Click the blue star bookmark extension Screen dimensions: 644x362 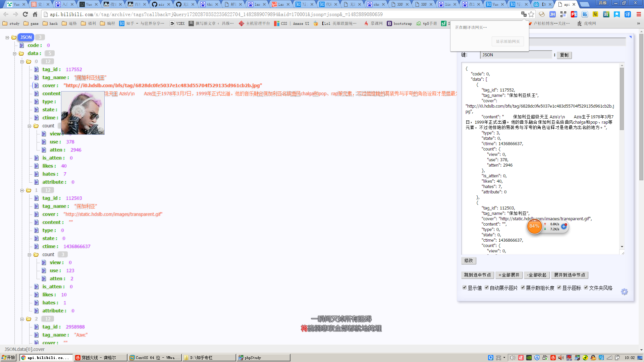click(x=617, y=14)
